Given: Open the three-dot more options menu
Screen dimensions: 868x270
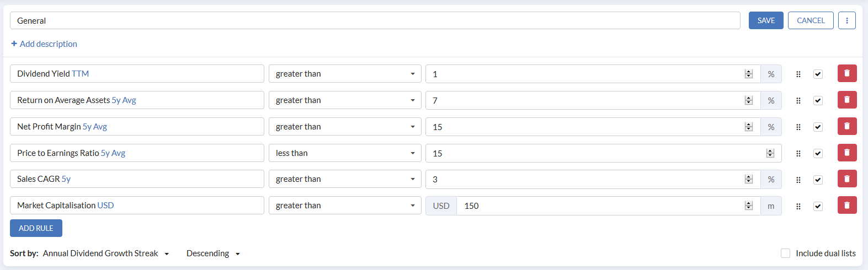Looking at the screenshot, I should pyautogui.click(x=846, y=20).
